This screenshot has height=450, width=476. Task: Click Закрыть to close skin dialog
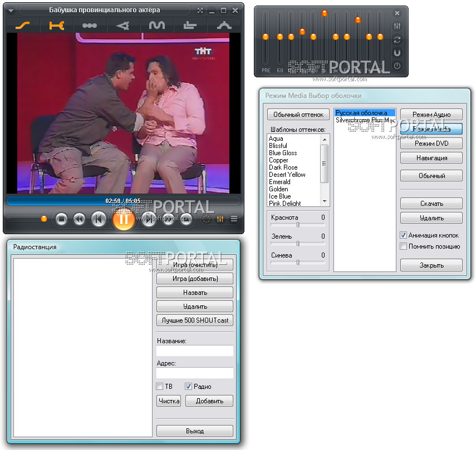(431, 265)
